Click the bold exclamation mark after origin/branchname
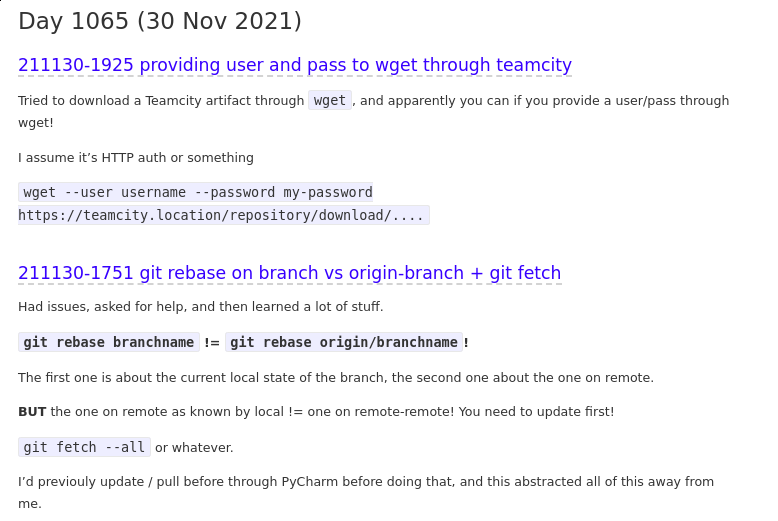Viewport: 778px width, 521px height. click(x=466, y=342)
